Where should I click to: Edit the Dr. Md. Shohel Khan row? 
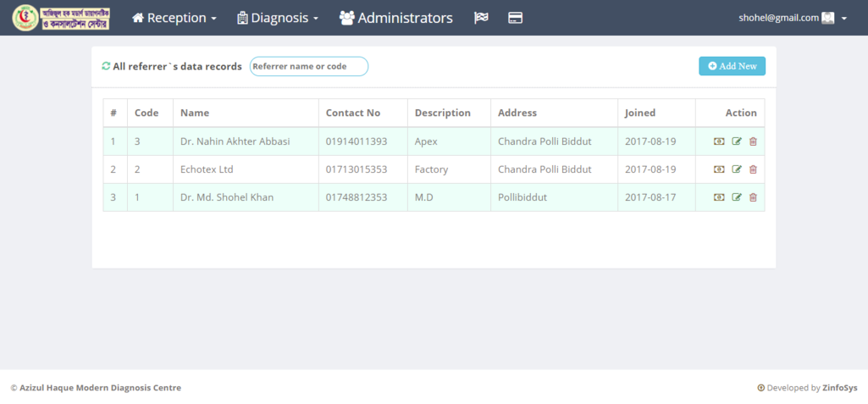click(x=737, y=197)
